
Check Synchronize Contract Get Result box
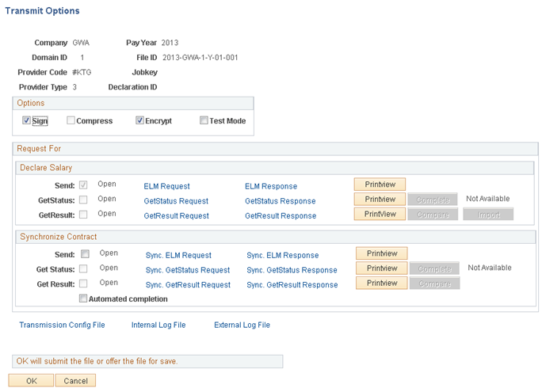coord(83,284)
